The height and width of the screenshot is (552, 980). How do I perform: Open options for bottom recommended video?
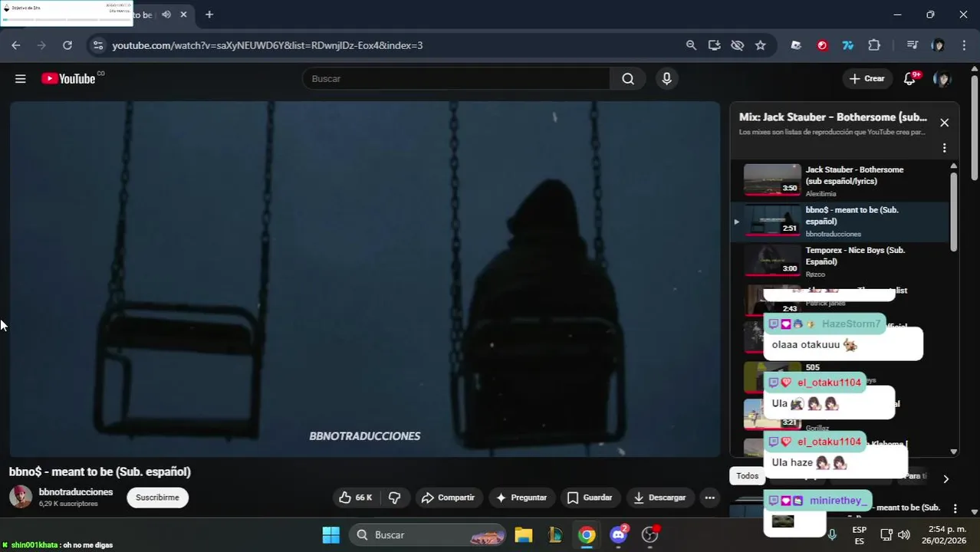(955, 508)
